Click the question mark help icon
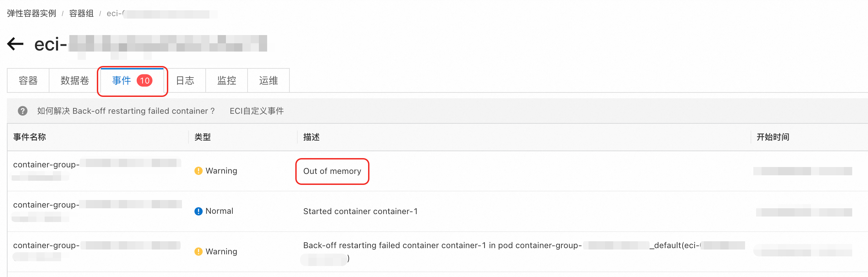Screen dimensions: 868x277 pyautogui.click(x=23, y=111)
